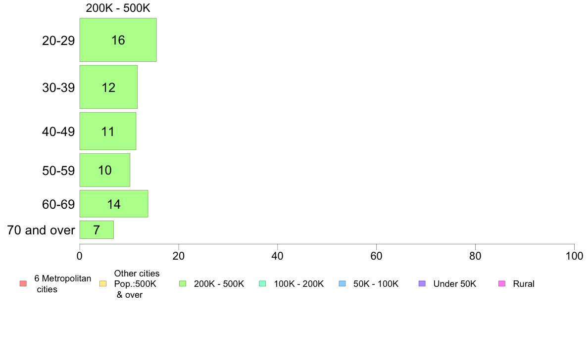Click the red 6 Metropolitan cities legend swatch

coord(23,284)
